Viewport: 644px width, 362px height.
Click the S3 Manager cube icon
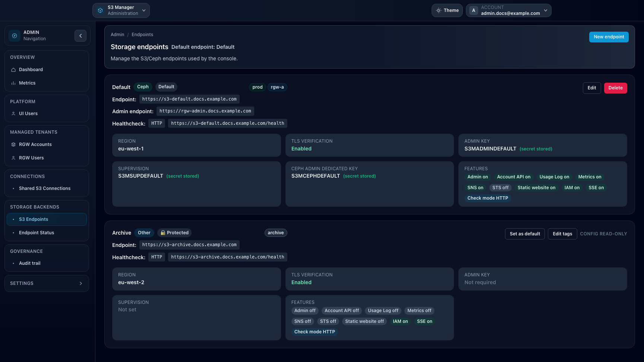click(100, 10)
